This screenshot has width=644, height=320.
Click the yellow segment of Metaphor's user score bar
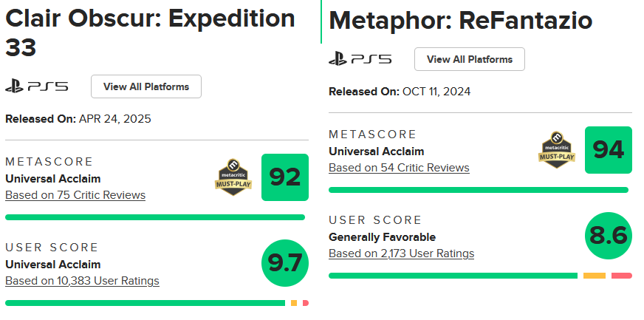tap(594, 276)
